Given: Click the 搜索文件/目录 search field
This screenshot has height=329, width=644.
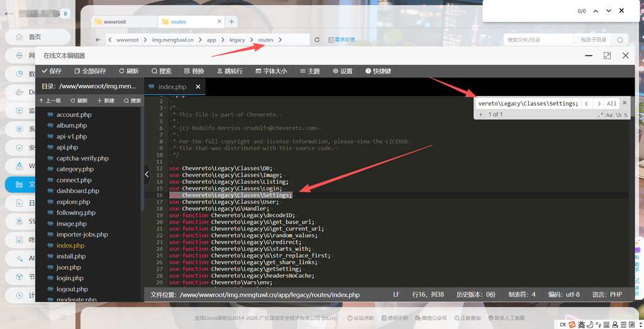Looking at the screenshot, I should point(536,40).
